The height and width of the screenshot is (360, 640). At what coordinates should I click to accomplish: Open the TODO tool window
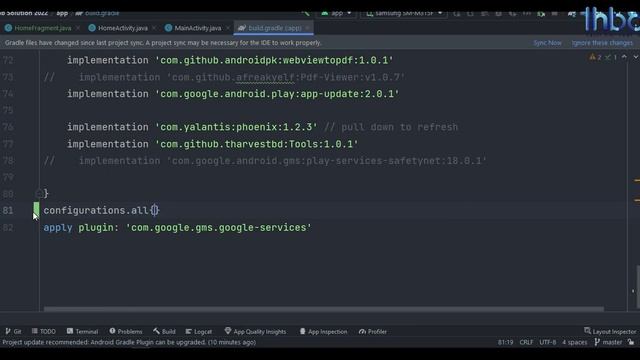tap(44, 331)
